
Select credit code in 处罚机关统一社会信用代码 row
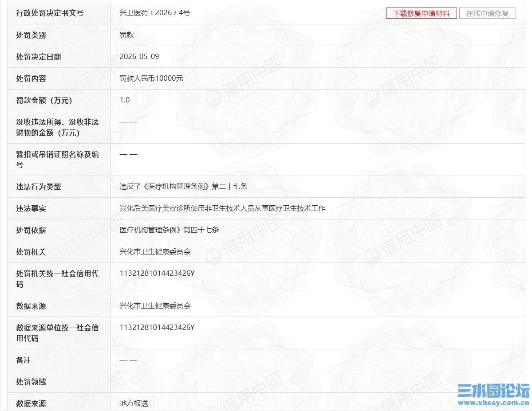(x=157, y=273)
